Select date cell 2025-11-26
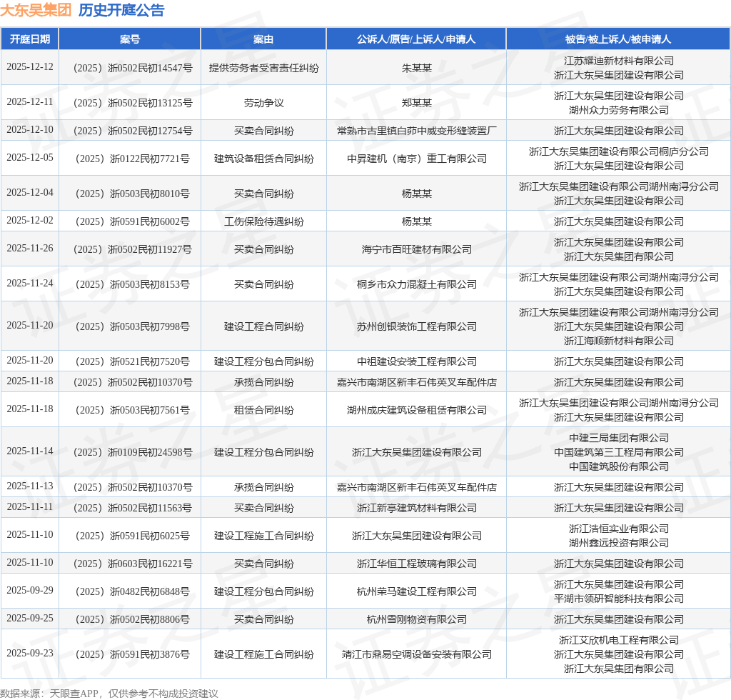The height and width of the screenshot is (700, 731). [30, 249]
